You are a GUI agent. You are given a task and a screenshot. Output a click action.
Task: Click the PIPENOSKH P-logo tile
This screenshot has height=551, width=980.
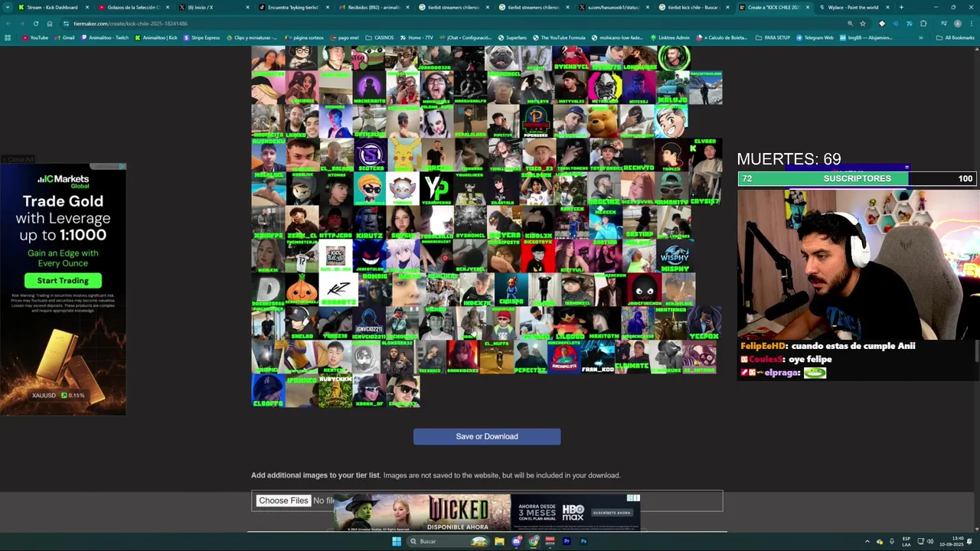pyautogui.click(x=537, y=122)
